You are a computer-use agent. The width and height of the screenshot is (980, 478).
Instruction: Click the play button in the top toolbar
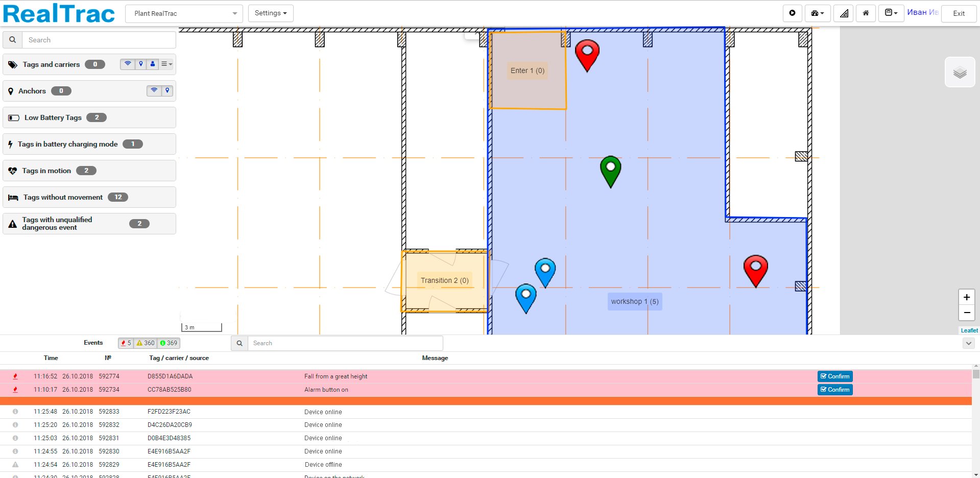792,13
